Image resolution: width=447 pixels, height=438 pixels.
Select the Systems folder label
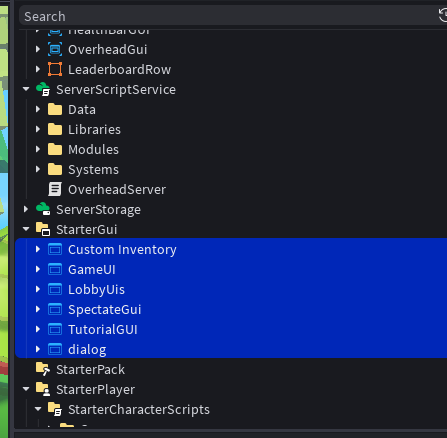pos(93,170)
